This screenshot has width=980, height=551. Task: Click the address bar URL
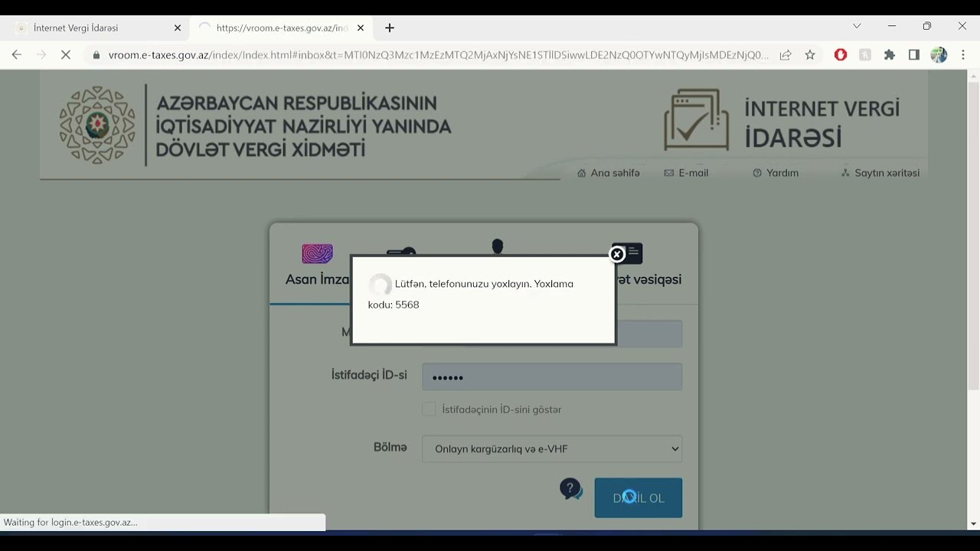[x=438, y=55]
